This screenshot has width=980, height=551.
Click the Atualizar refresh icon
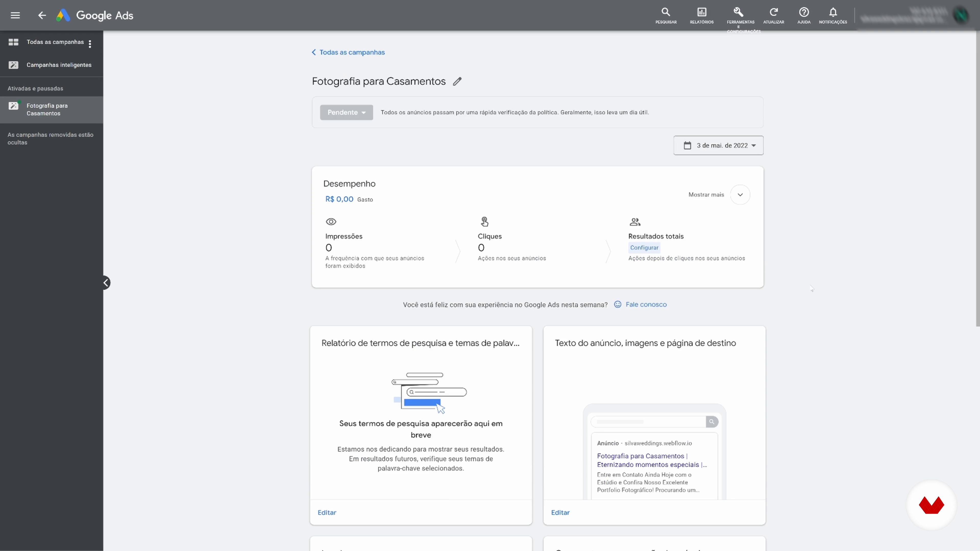coord(774,16)
